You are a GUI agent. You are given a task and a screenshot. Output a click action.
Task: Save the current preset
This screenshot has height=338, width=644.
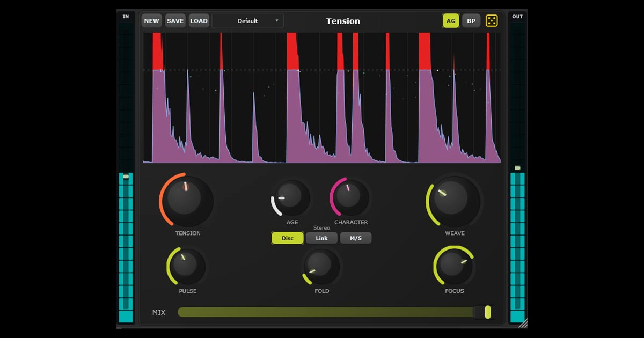[x=174, y=20]
